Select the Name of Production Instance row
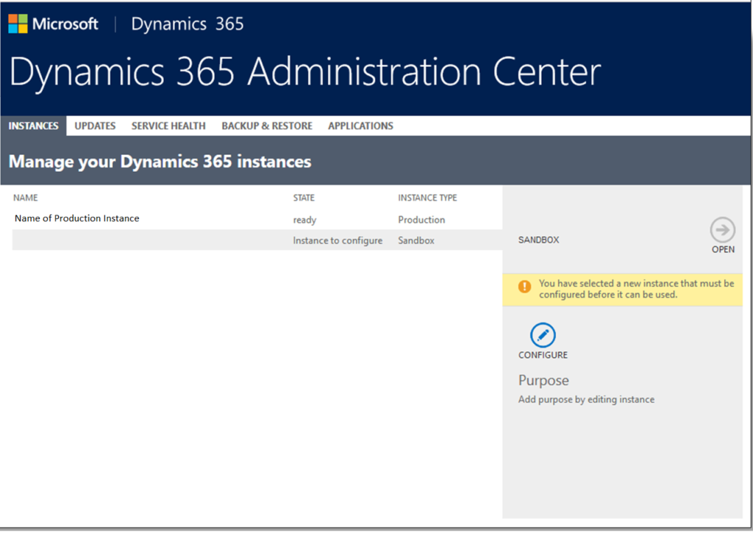753x560 pixels. click(x=257, y=219)
